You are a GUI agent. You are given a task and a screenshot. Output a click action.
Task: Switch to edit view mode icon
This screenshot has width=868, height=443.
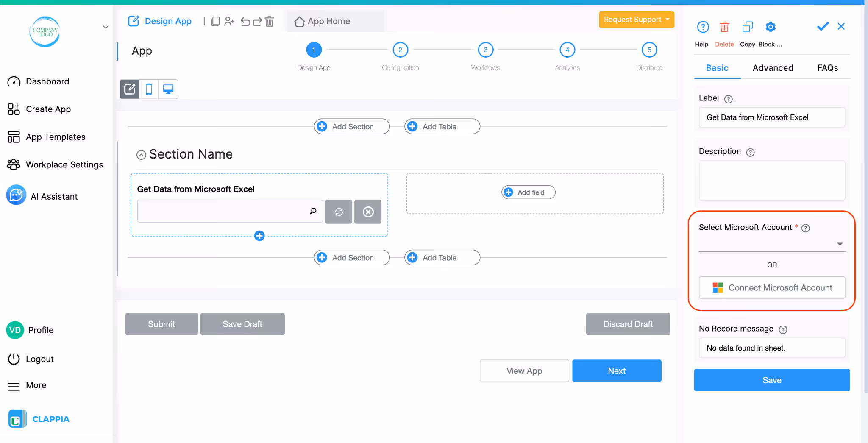130,89
